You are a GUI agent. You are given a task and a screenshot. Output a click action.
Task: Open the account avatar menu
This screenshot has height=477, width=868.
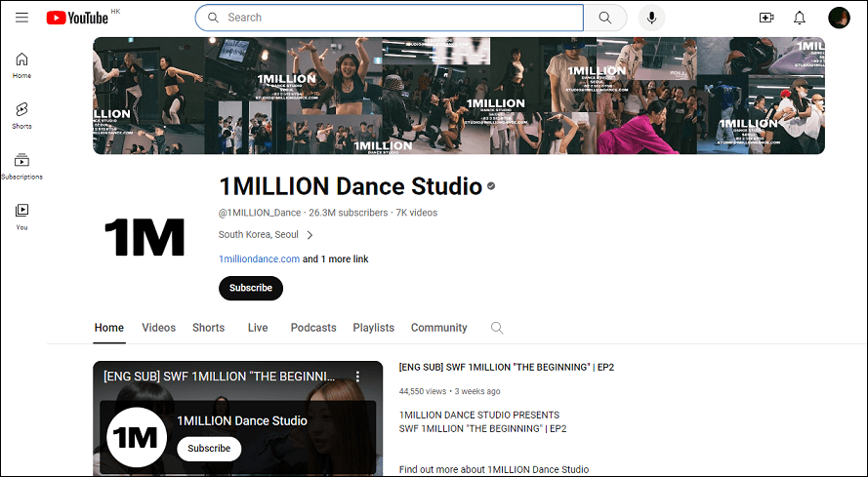point(839,18)
